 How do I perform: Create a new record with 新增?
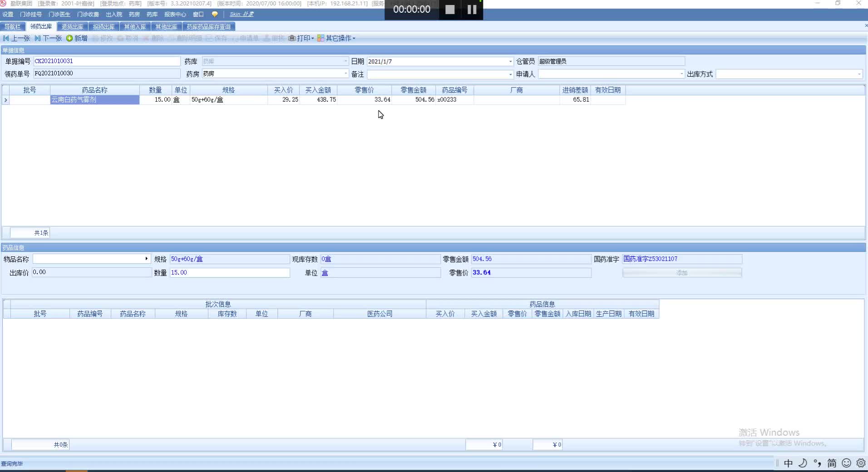77,38
